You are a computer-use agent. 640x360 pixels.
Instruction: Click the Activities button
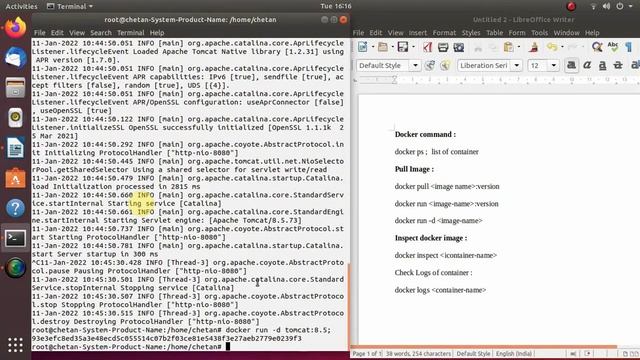click(x=21, y=6)
